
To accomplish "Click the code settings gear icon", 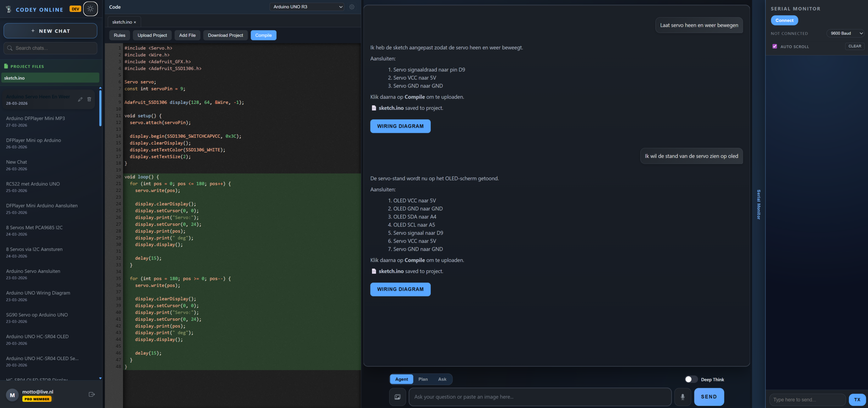I will pyautogui.click(x=352, y=7).
